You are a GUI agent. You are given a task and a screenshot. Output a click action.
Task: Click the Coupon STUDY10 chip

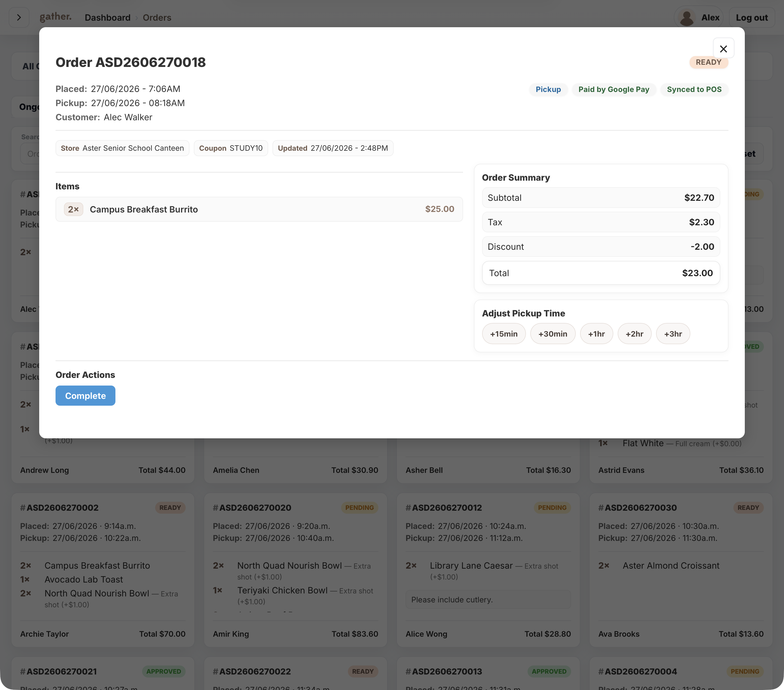pyautogui.click(x=231, y=148)
